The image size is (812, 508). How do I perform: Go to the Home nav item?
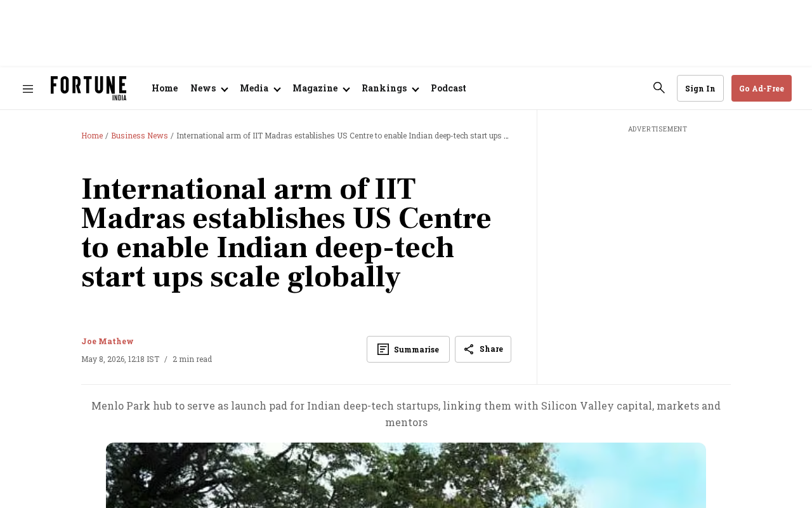165,88
